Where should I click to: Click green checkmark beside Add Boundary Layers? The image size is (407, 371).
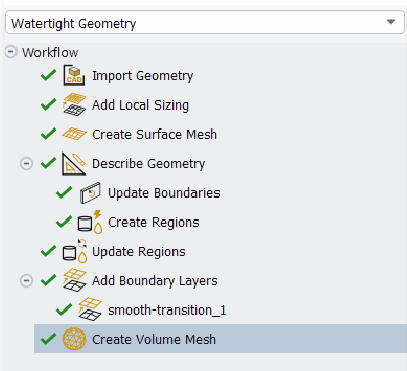coord(48,281)
